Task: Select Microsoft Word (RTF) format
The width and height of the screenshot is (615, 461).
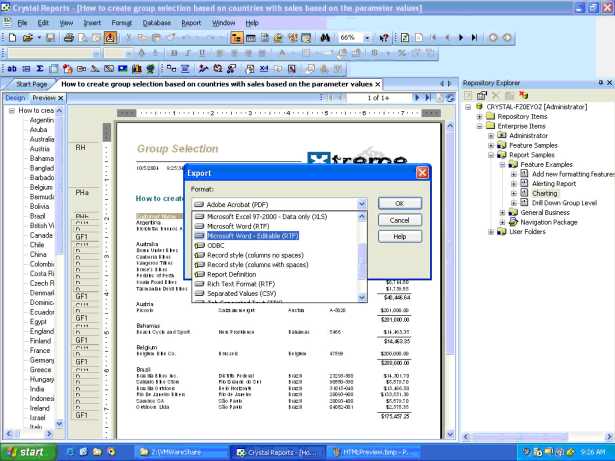Action: 238,226
